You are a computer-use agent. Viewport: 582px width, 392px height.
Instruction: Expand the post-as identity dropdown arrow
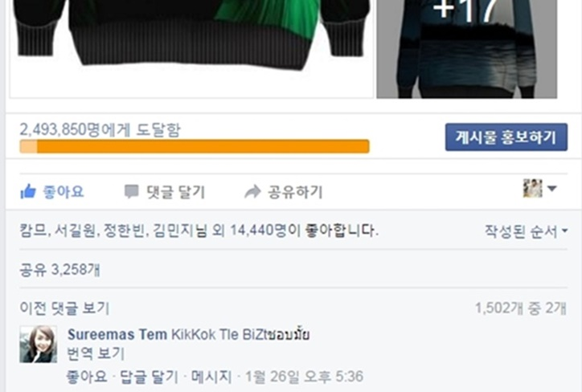tap(552, 189)
